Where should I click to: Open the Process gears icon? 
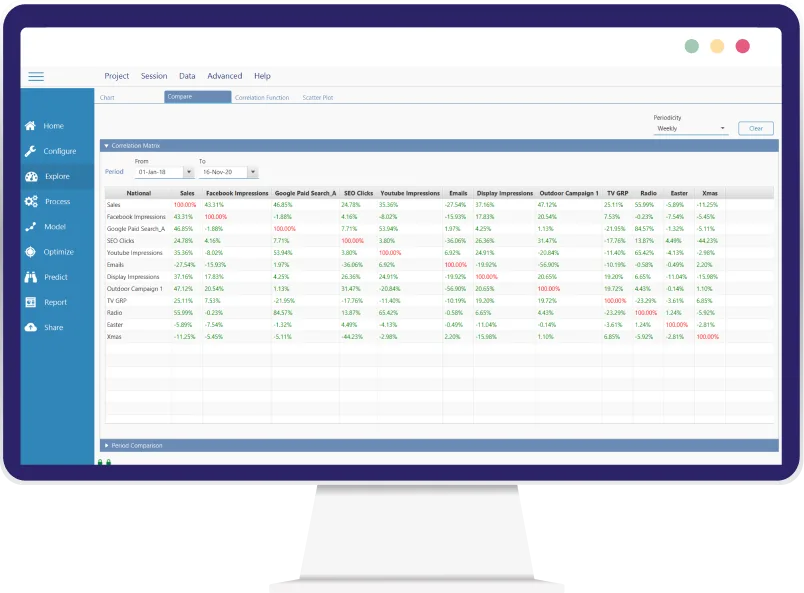(x=31, y=201)
